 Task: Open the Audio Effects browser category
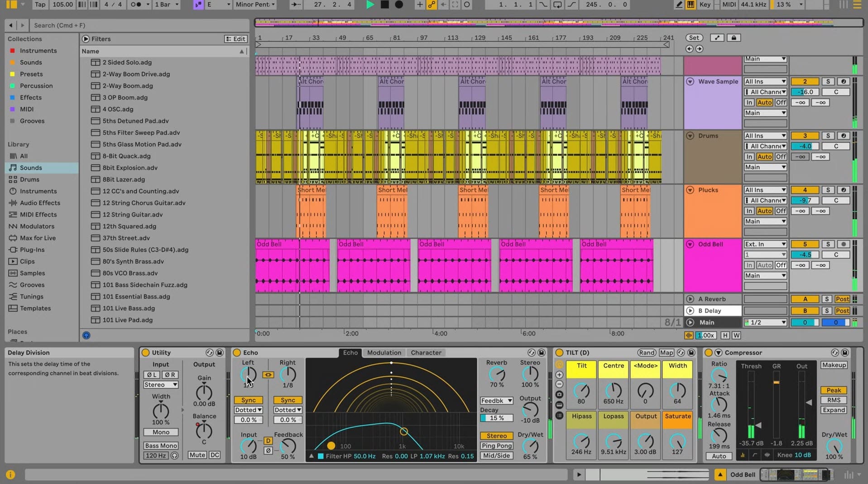point(39,202)
